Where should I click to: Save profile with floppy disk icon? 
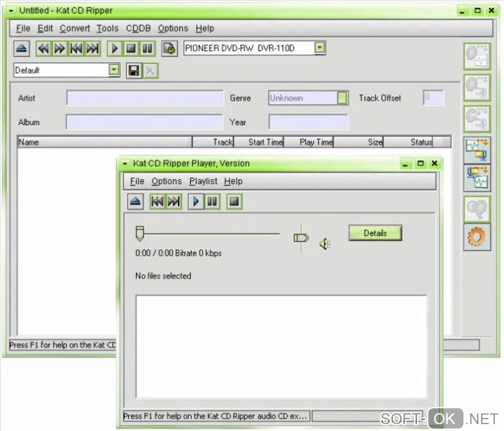(x=134, y=71)
